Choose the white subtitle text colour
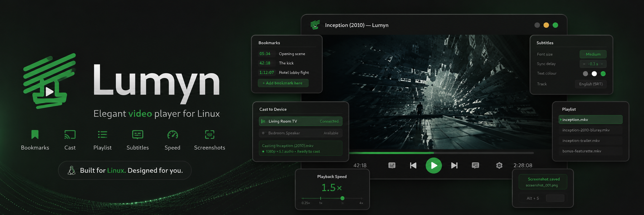644x215 pixels. 594,74
